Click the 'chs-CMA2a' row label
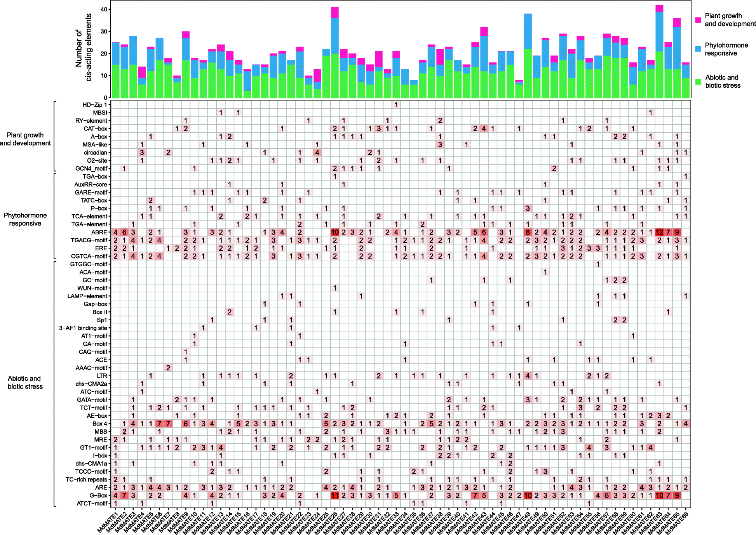This screenshot has height=535, width=756. [x=91, y=384]
